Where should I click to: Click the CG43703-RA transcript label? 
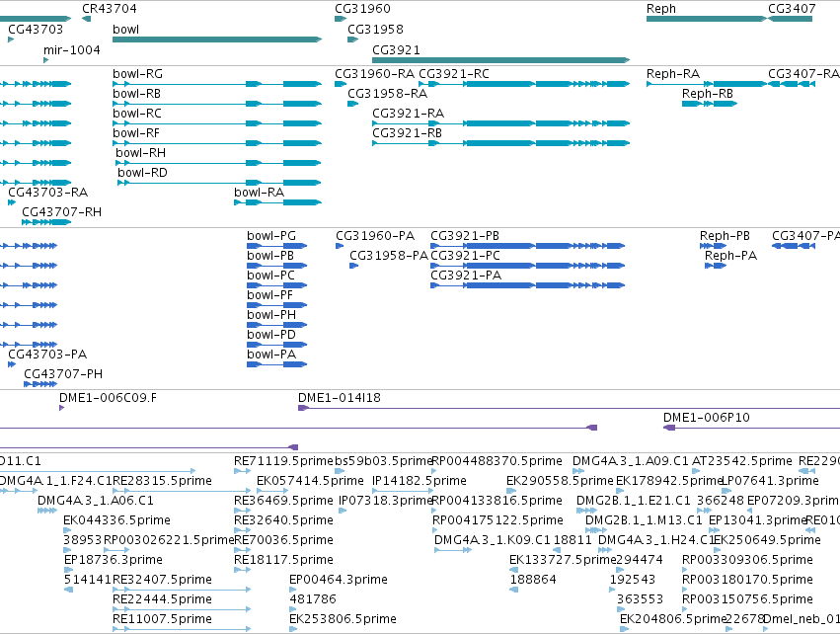pyautogui.click(x=47, y=193)
